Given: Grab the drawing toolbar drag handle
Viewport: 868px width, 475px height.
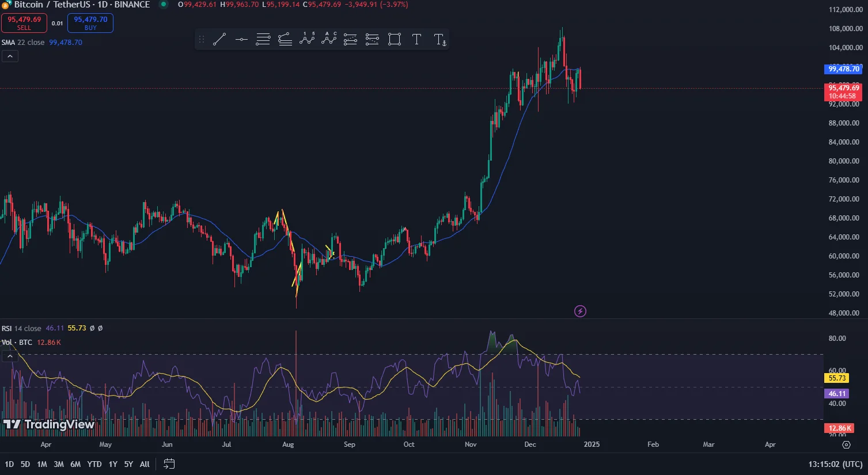Looking at the screenshot, I should 202,40.
